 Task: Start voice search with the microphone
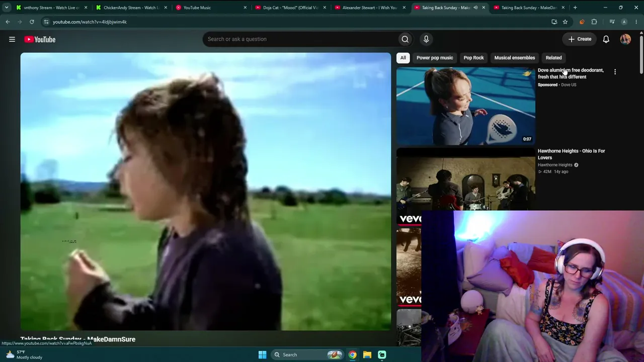coord(426,39)
